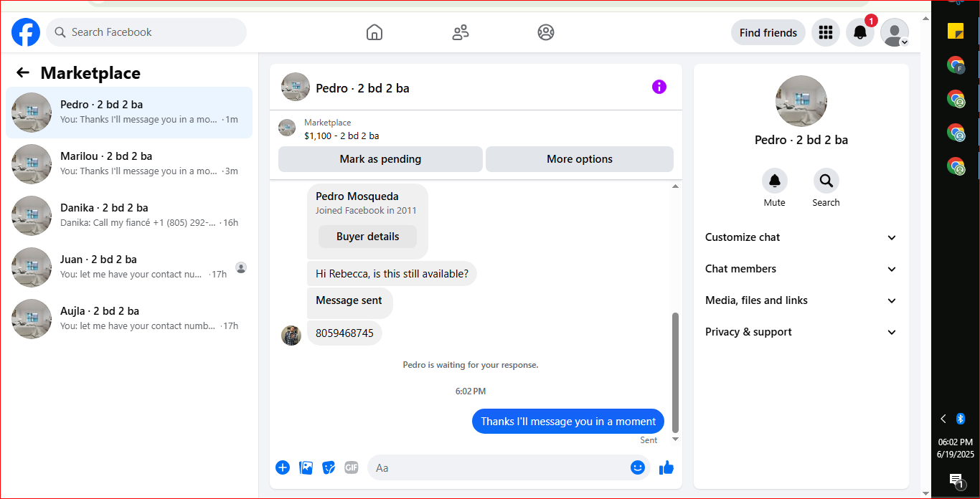Open the Groups icon in top navigation
The width and height of the screenshot is (980, 499).
[x=546, y=32]
